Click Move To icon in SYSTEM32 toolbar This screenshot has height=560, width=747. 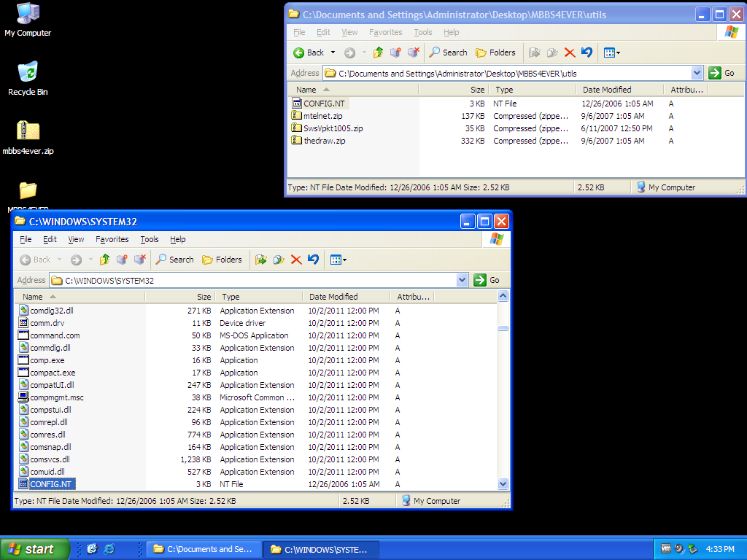pyautogui.click(x=260, y=260)
